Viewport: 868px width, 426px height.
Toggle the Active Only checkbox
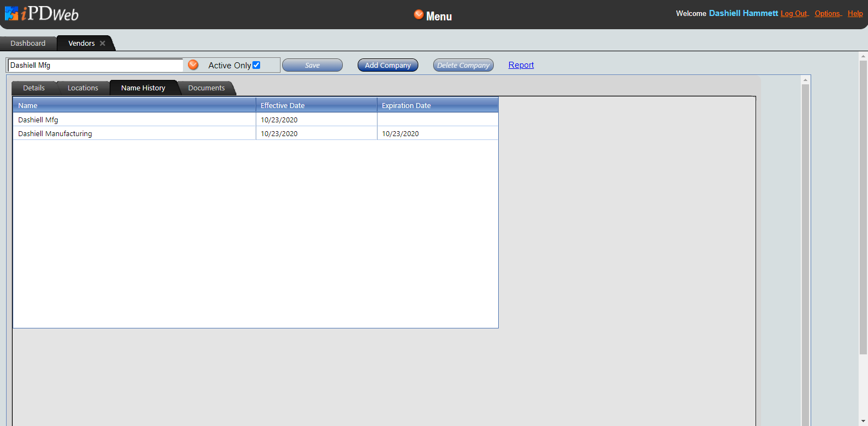[256, 65]
